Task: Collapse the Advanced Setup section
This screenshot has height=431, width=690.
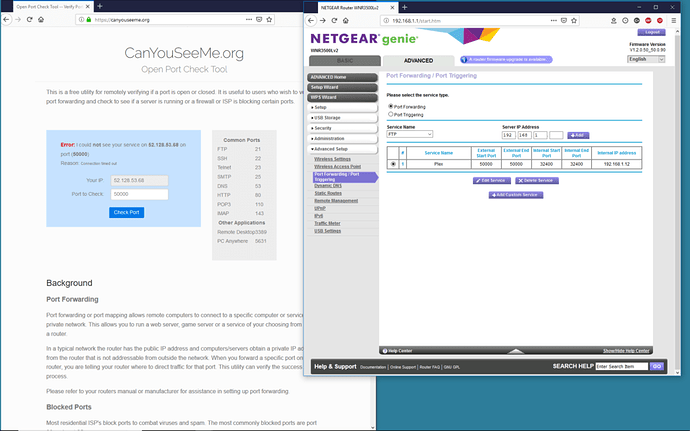Action: (342, 149)
